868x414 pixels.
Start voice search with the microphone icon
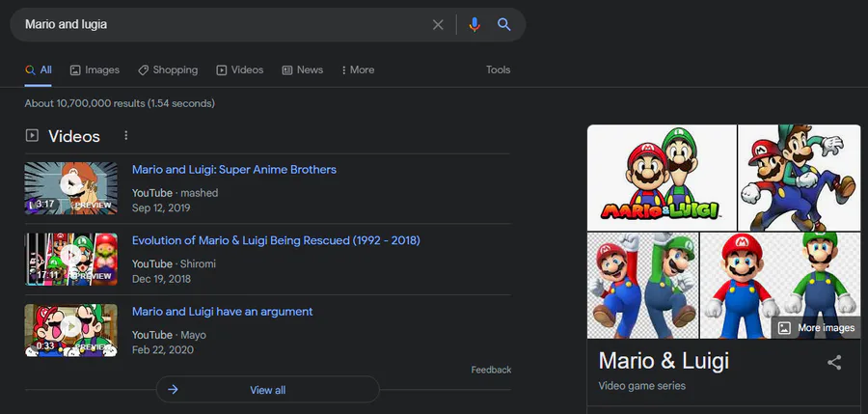[474, 24]
